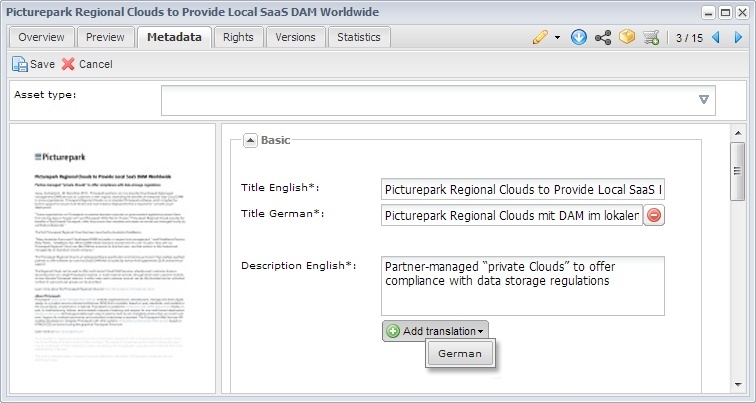The width and height of the screenshot is (756, 403).
Task: Minimize the asset detail window
Action: (x=708, y=13)
